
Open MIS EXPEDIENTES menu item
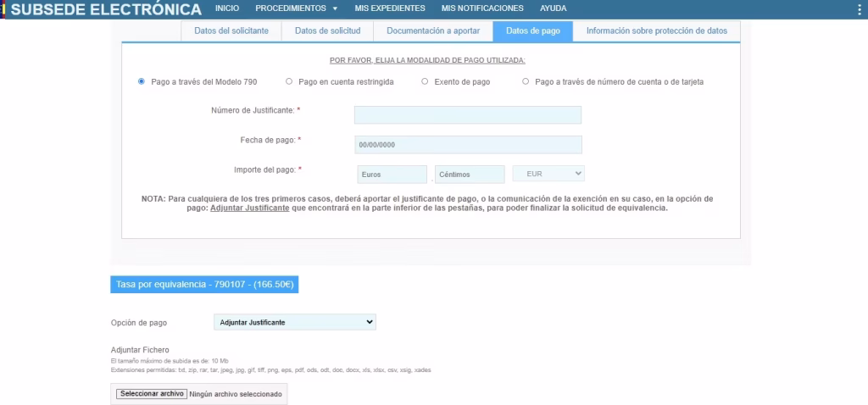(390, 8)
